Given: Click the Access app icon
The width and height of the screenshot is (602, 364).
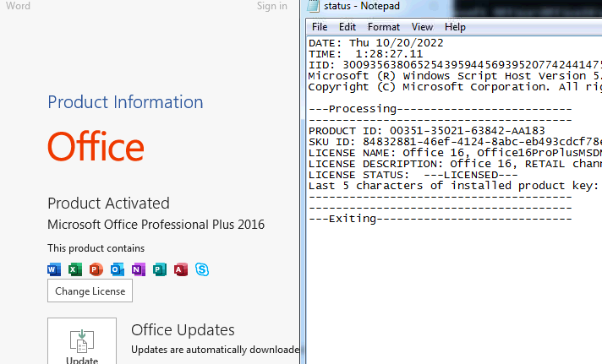Looking at the screenshot, I should [x=181, y=269].
